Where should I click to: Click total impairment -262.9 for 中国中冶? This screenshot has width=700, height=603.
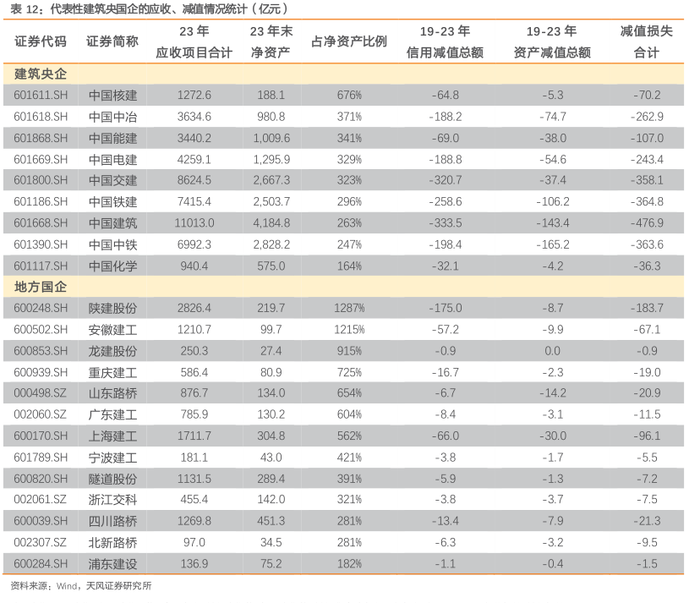click(647, 117)
